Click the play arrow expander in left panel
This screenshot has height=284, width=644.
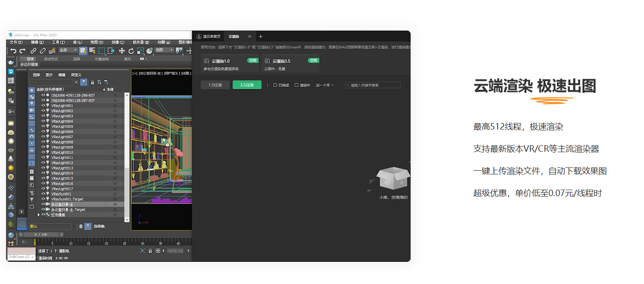pyautogui.click(x=21, y=212)
